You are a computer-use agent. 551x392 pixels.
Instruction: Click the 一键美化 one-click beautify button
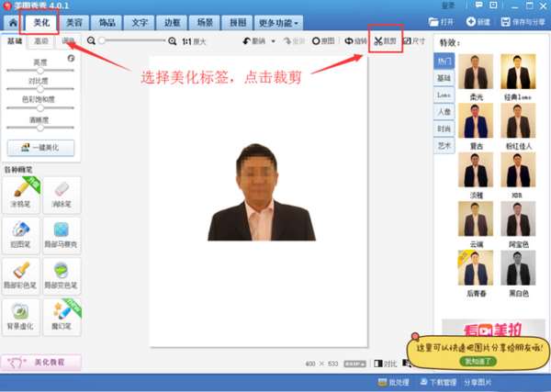[40, 148]
